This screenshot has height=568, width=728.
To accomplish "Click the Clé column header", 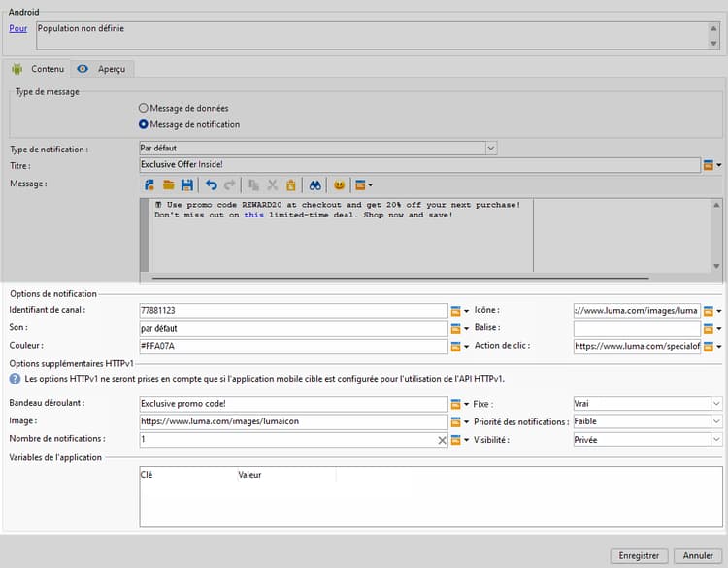I will (188, 475).
